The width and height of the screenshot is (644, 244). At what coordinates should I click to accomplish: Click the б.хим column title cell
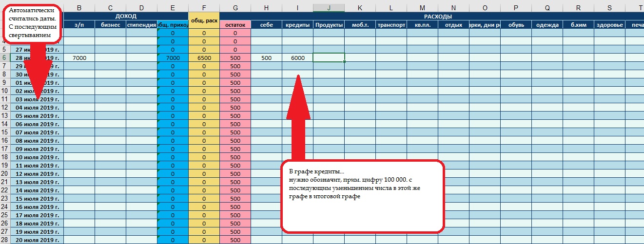578,25
